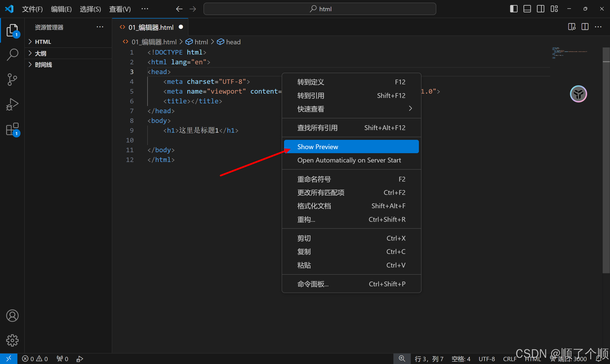Open the 编辑(E) menu

61,9
